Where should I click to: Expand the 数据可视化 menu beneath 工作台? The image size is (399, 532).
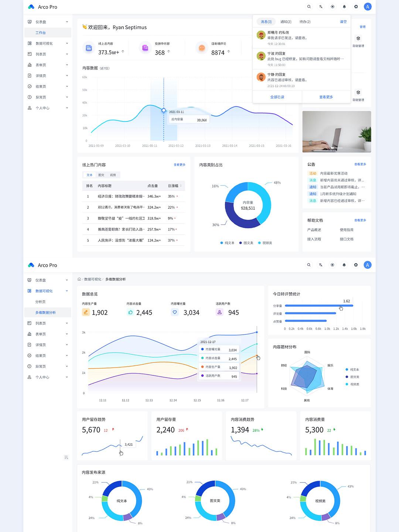[x=48, y=43]
